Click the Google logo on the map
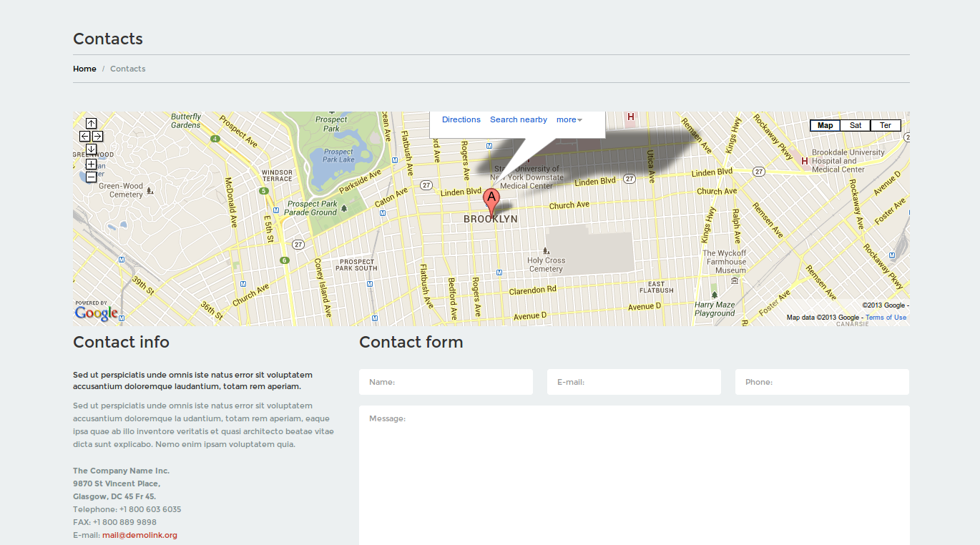This screenshot has height=545, width=980. click(96, 313)
